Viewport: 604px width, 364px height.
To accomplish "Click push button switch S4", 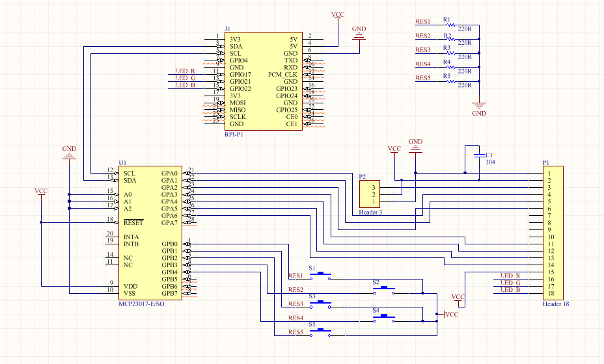I will [384, 318].
